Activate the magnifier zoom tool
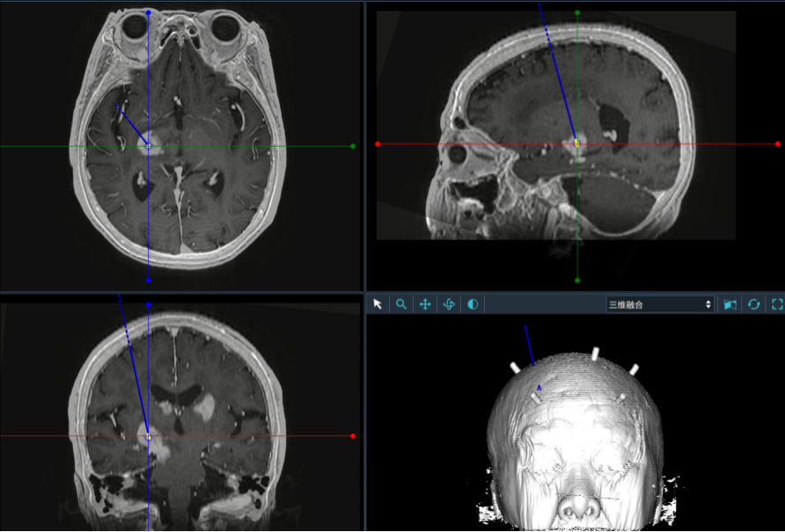This screenshot has width=785, height=532. [401, 303]
